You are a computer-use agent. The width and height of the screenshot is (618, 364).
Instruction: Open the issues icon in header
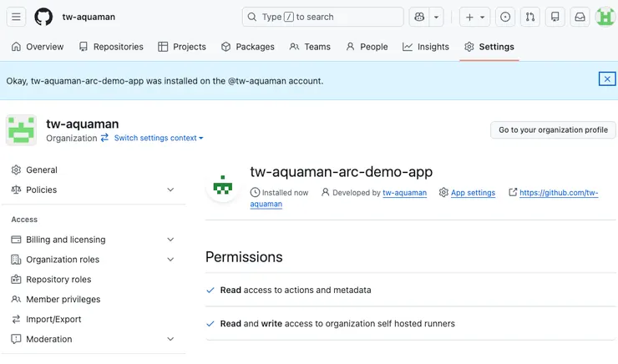(x=505, y=17)
